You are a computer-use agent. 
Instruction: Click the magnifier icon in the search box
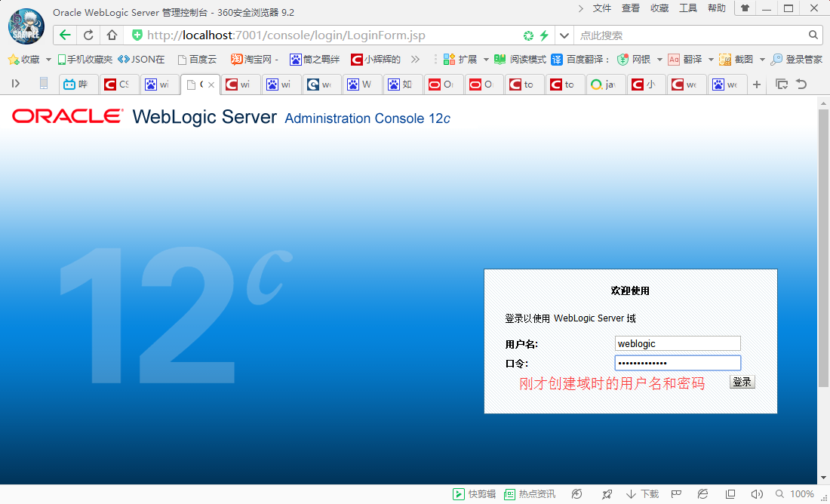coord(813,35)
